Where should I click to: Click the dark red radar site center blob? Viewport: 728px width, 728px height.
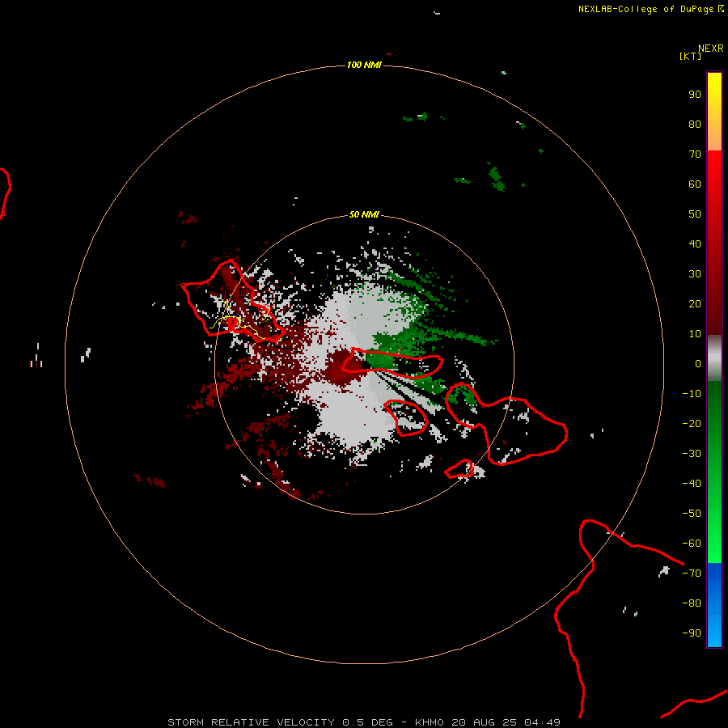pos(345,366)
